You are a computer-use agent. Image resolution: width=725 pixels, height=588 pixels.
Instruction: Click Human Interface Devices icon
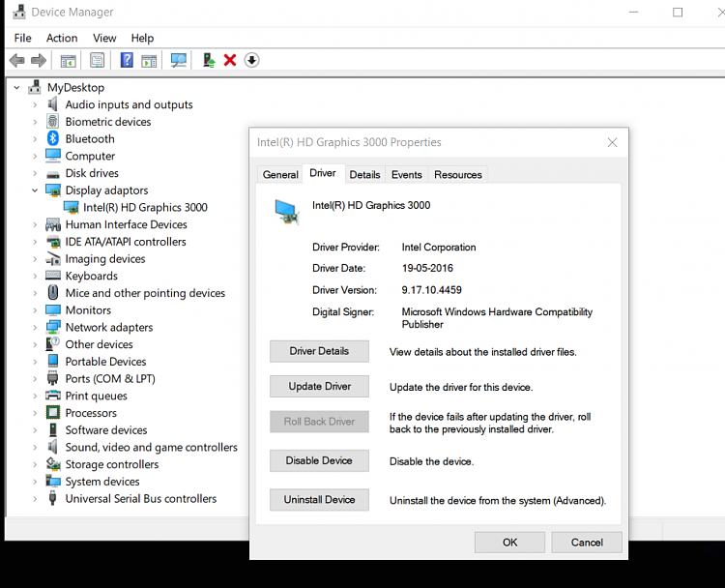point(53,224)
